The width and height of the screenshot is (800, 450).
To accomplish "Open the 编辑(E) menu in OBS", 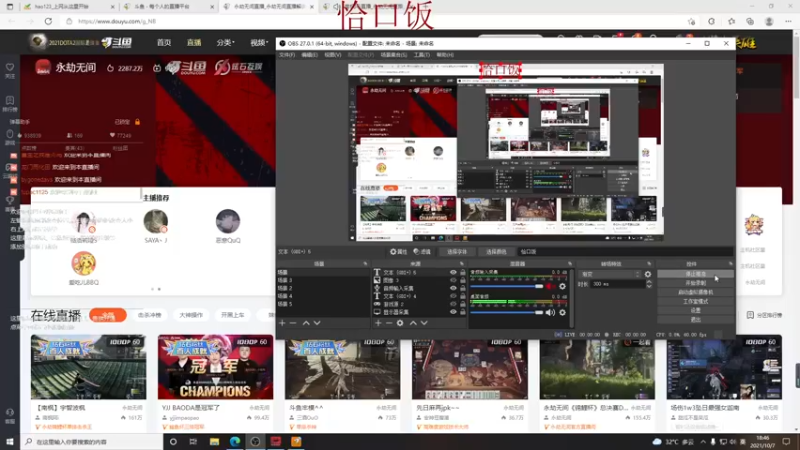I will pos(309,55).
